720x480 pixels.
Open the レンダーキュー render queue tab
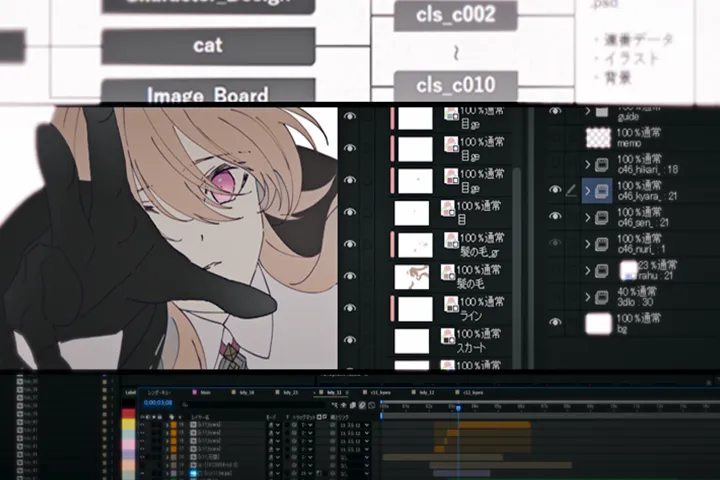click(x=159, y=393)
